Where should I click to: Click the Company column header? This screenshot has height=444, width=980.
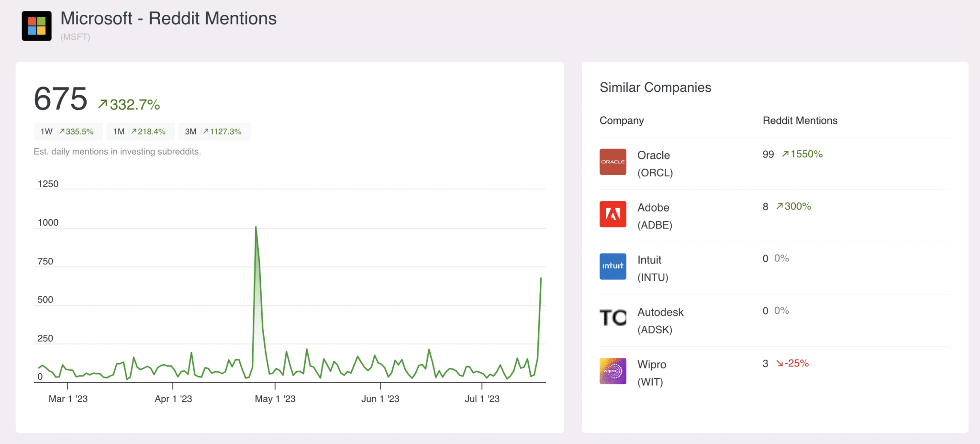tap(622, 121)
